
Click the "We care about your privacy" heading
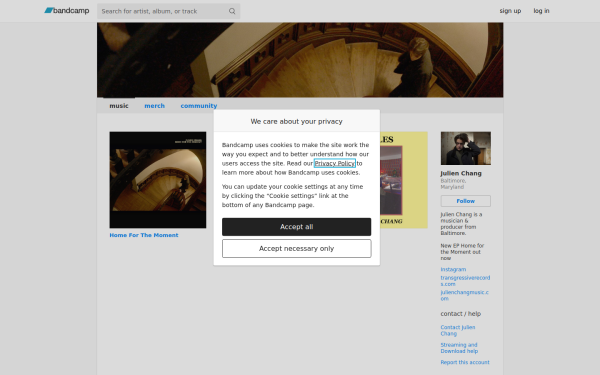[x=297, y=121]
